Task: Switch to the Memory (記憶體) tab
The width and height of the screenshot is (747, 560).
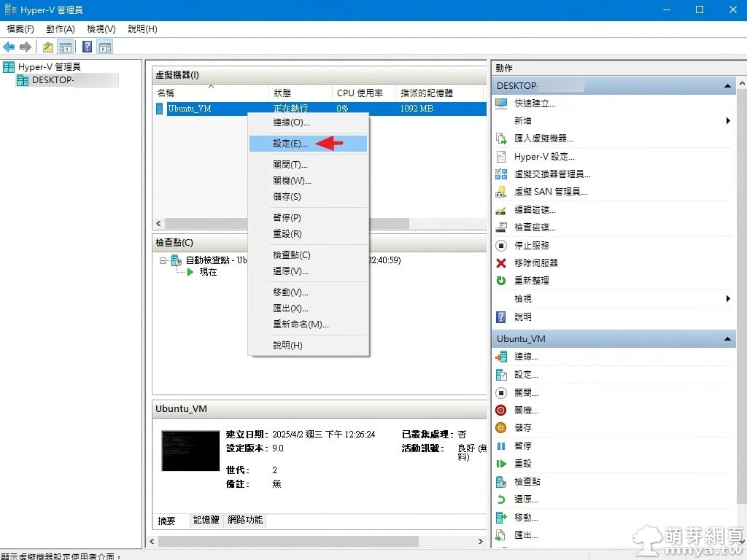Action: click(206, 520)
